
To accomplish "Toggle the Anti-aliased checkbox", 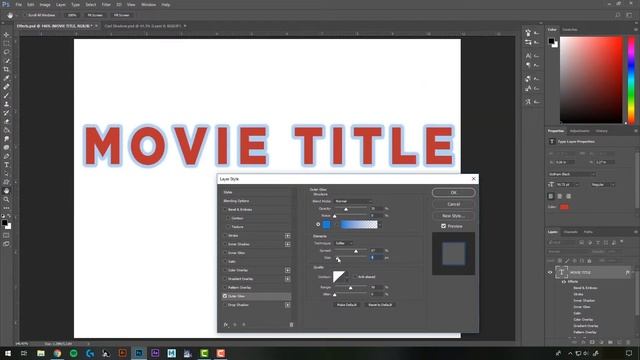I will pyautogui.click(x=354, y=277).
